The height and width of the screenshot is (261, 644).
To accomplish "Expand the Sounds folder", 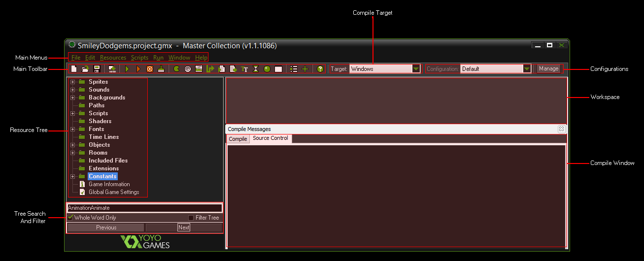I will tap(73, 90).
